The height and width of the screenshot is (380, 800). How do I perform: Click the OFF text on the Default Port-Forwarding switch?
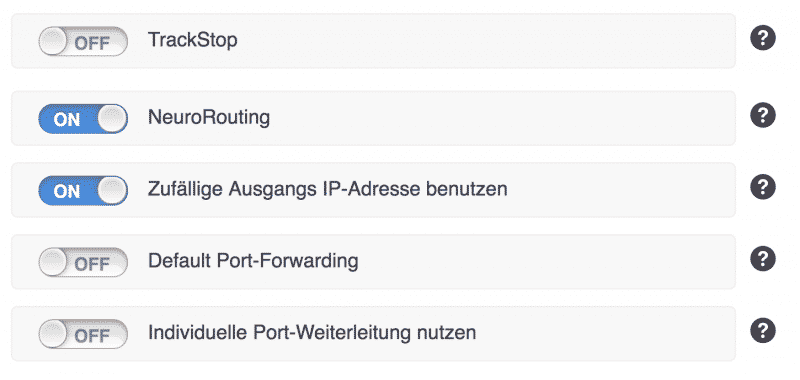point(92,264)
